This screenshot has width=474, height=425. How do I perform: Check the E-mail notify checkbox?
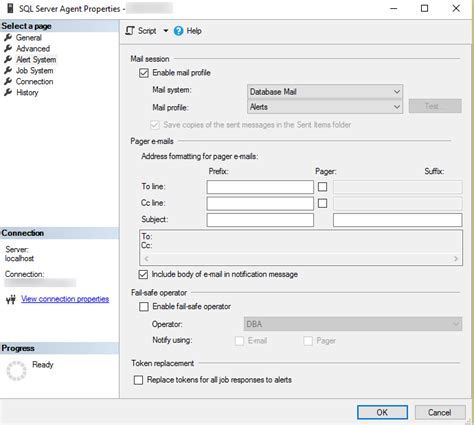coord(239,341)
